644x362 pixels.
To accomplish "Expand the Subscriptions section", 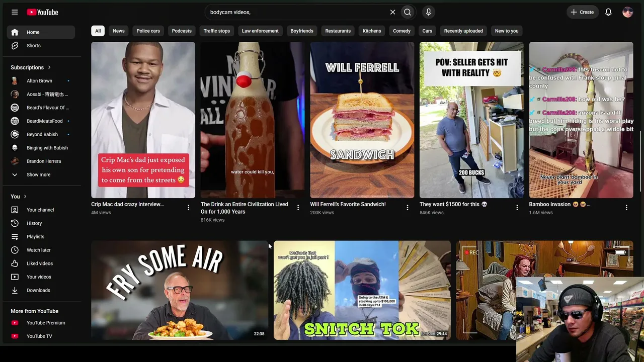I will click(31, 67).
